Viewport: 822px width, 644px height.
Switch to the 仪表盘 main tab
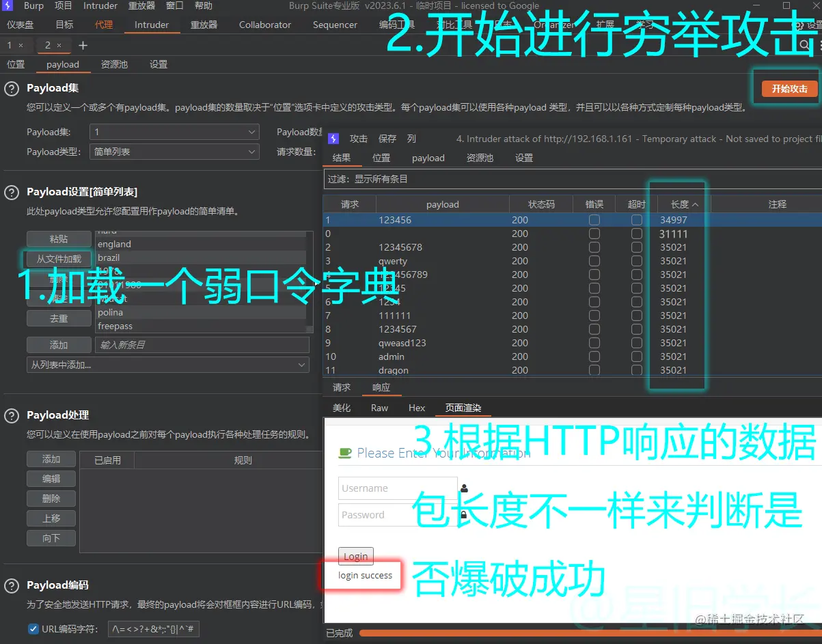click(20, 25)
